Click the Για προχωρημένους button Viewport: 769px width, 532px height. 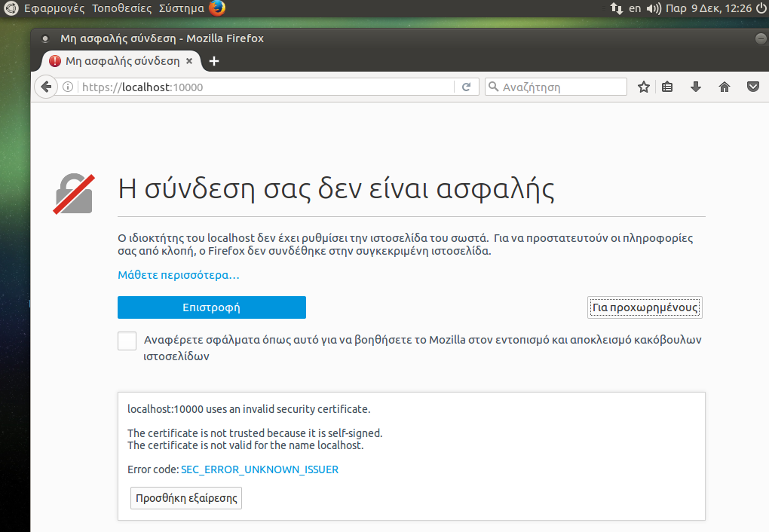[x=645, y=307]
